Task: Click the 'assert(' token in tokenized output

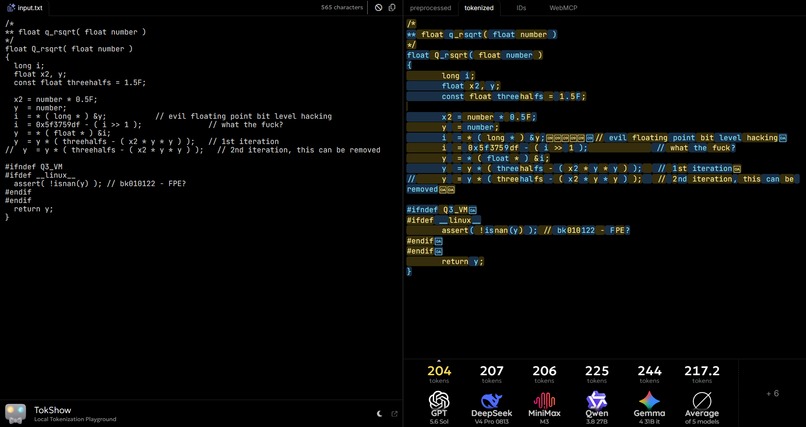Action: (457, 230)
